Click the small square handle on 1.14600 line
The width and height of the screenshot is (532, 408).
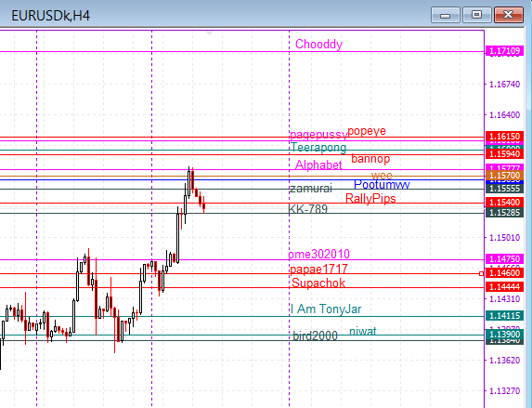coord(481,273)
